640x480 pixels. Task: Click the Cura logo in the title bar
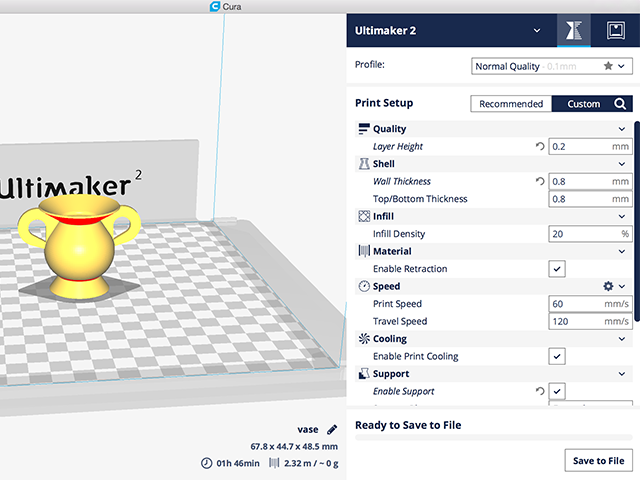(x=215, y=7)
